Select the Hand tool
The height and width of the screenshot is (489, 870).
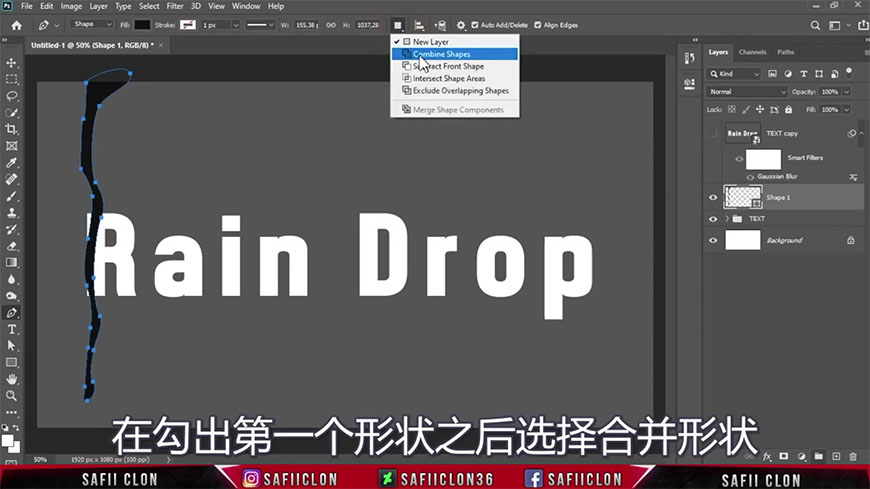coord(11,379)
